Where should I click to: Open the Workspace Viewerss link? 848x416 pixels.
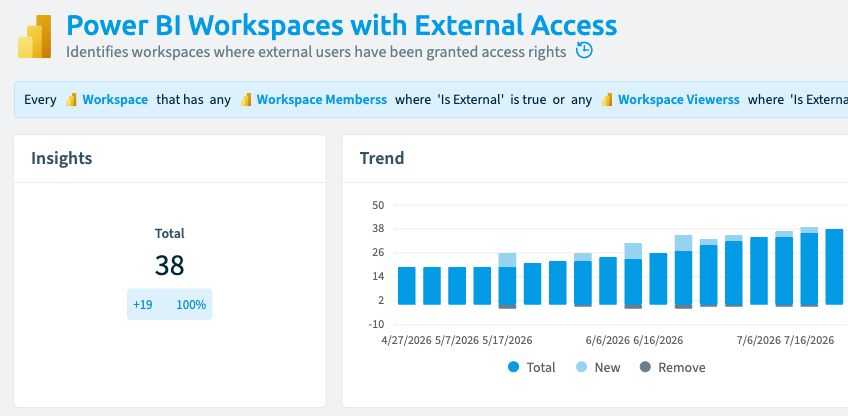(x=679, y=100)
